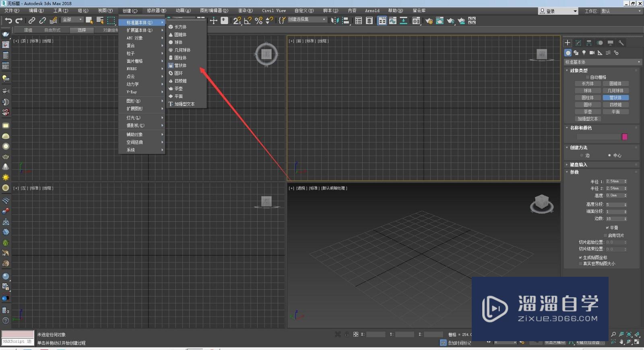Enable 自动栅格 AutoGrid checkbox
Screen dimensions: 644x350
click(588, 77)
